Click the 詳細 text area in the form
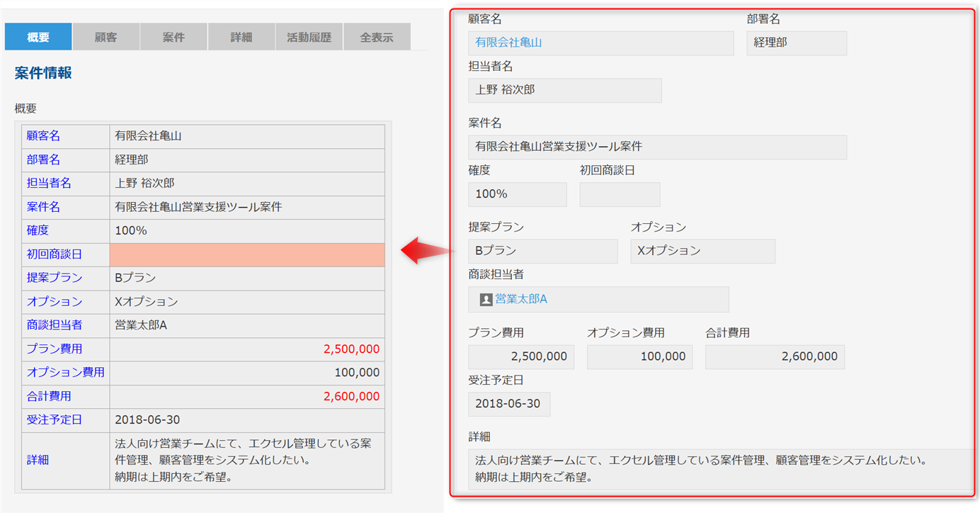Screen dimensions: 980x513 (721, 469)
